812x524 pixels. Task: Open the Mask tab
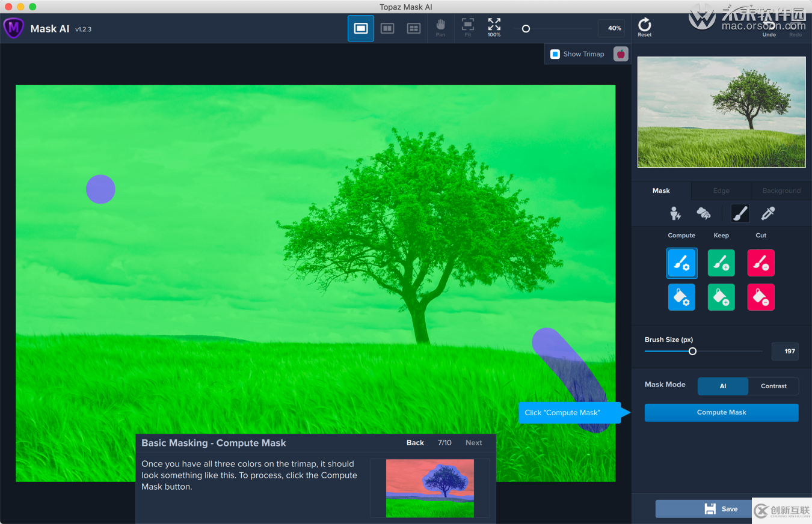click(x=661, y=190)
